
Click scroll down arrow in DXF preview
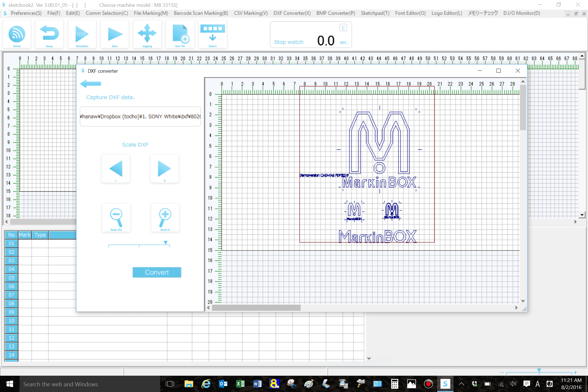(523, 301)
